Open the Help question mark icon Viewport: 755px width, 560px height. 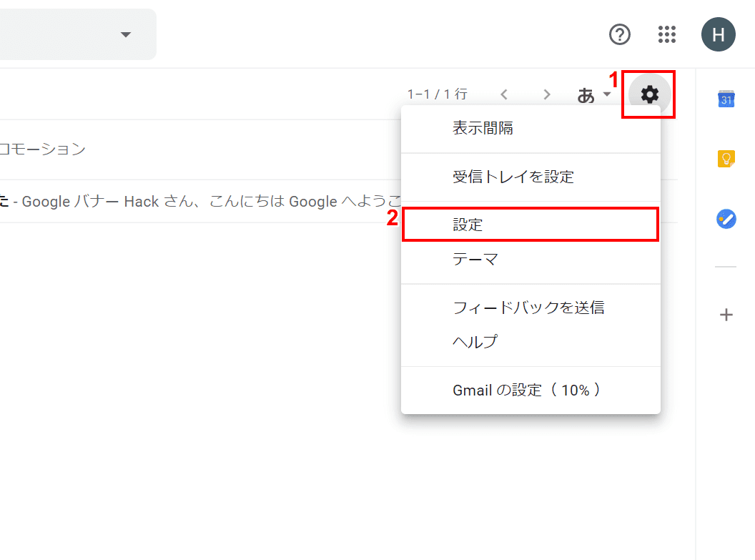(x=620, y=34)
